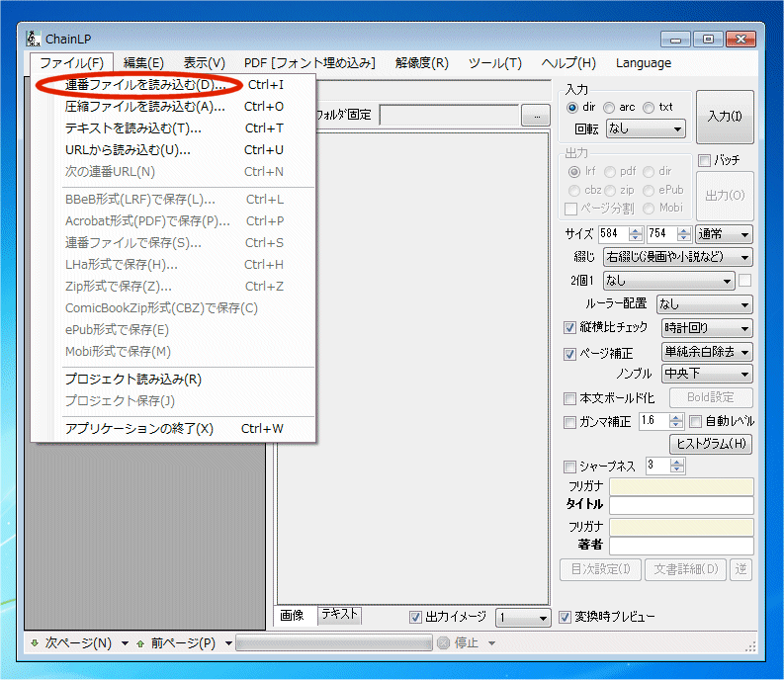Choose アプリケーションの終了(X) menu item
This screenshot has height=680, width=784.
[173, 429]
